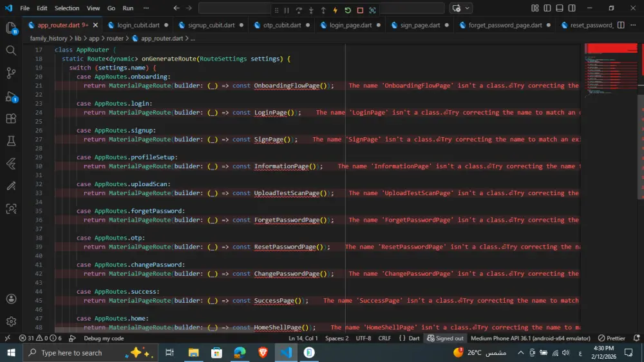Open the Go menu
Screen dimensions: 644x362
111,8
